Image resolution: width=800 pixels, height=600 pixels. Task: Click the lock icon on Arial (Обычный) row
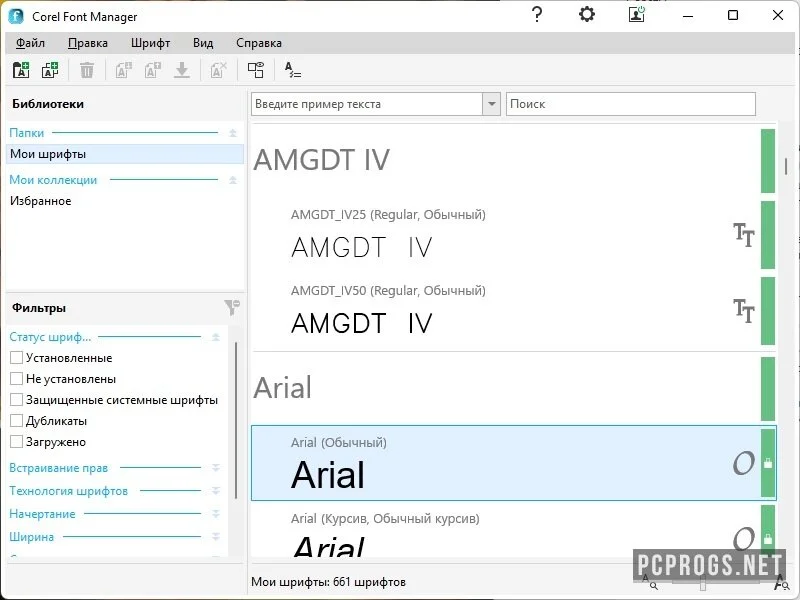(768, 463)
